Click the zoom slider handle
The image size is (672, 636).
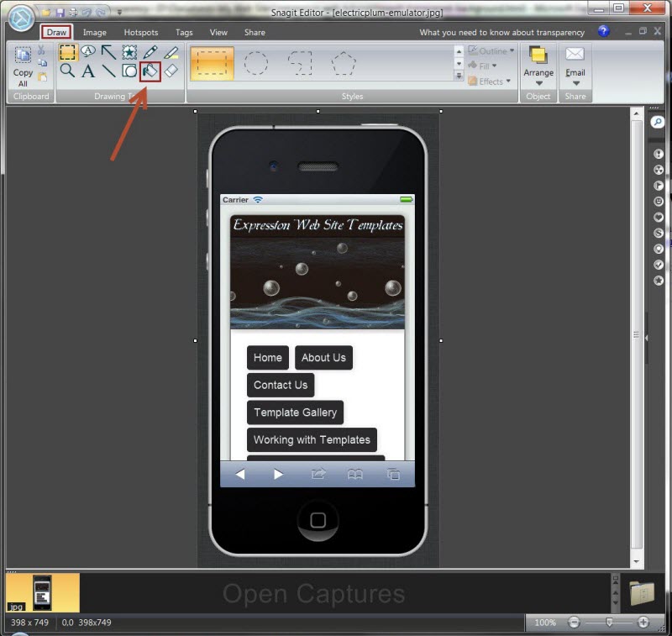[x=609, y=622]
